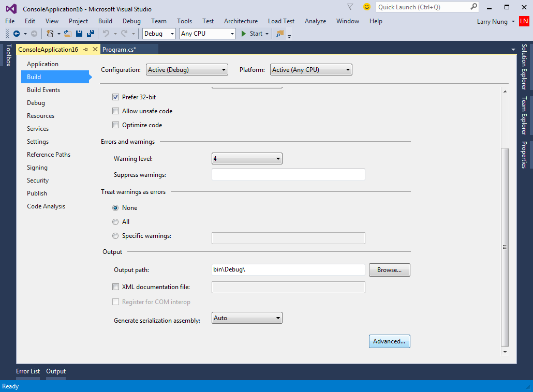Open the Toolbox side tab
The width and height of the screenshot is (533, 392).
8,55
